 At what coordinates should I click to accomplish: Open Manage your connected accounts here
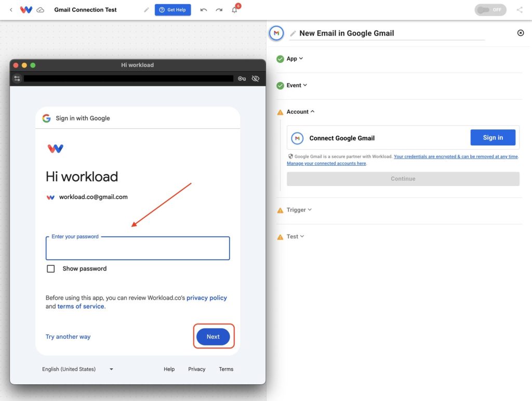pos(326,163)
